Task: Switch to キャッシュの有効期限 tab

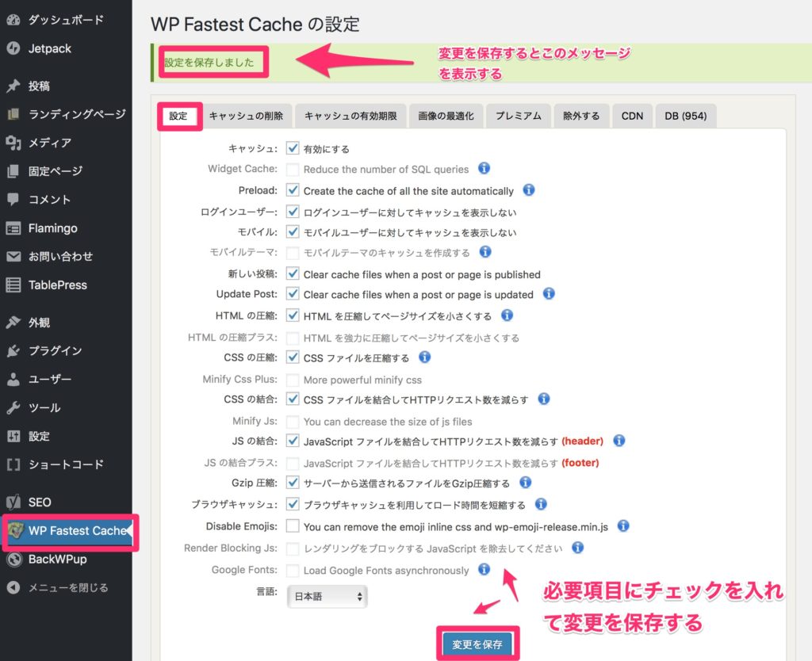Action: pos(350,116)
